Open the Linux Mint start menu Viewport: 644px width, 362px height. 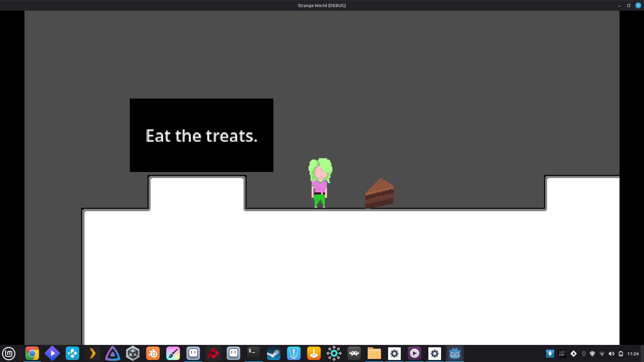[9, 353]
